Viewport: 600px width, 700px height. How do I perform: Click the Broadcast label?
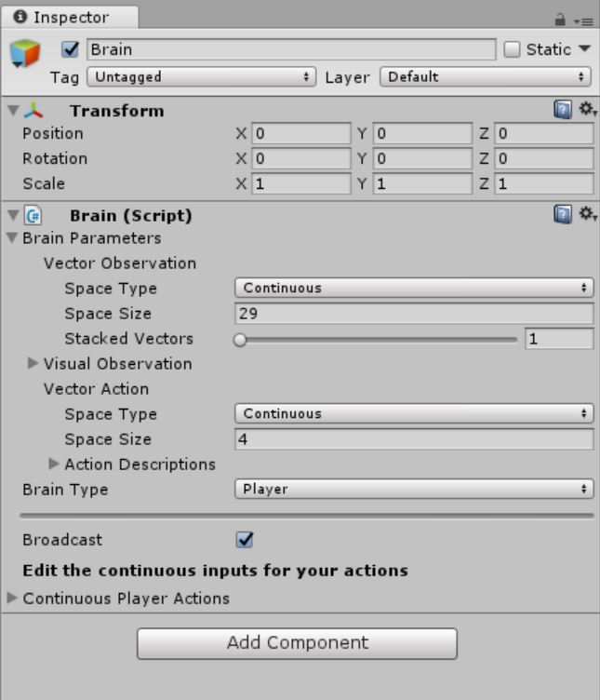pos(62,540)
